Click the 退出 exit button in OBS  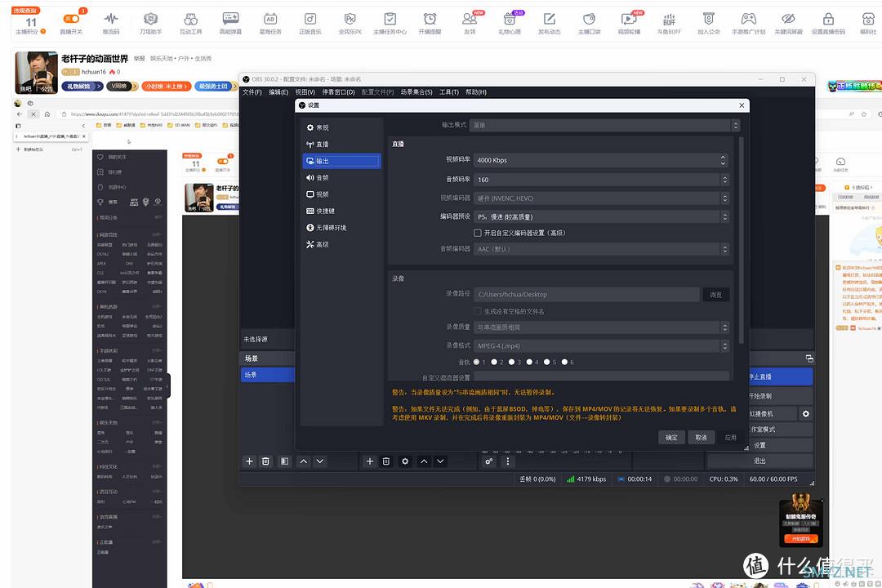click(759, 461)
